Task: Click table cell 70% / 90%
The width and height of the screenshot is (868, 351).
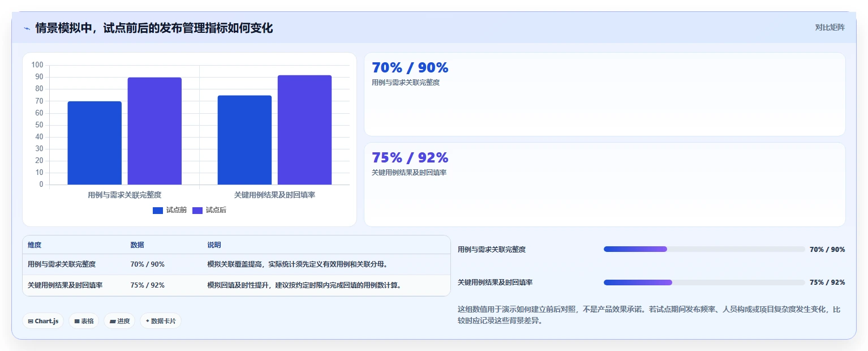Action: tap(147, 264)
